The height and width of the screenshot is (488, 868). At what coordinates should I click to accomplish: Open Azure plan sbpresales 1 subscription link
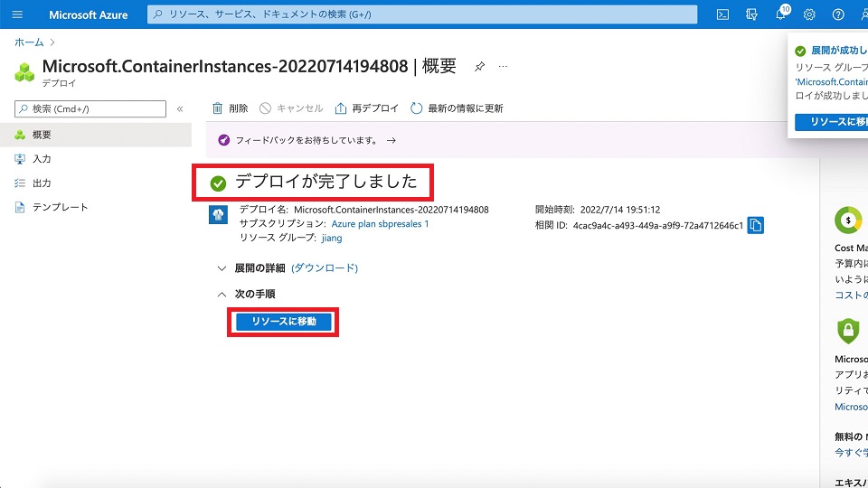click(x=380, y=224)
